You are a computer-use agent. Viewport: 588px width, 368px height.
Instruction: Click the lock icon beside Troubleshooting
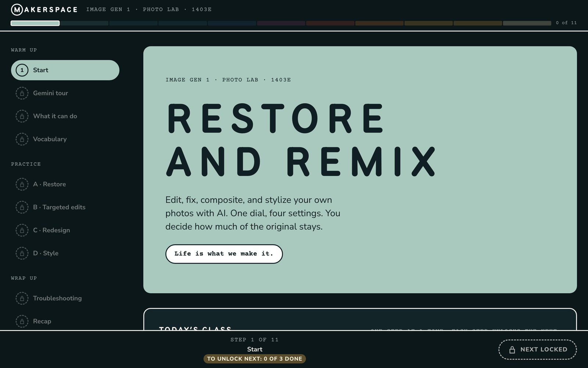click(x=22, y=298)
